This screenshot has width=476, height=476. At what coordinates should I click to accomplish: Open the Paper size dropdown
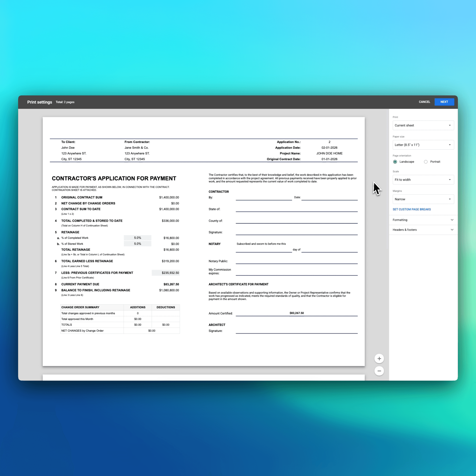click(423, 145)
